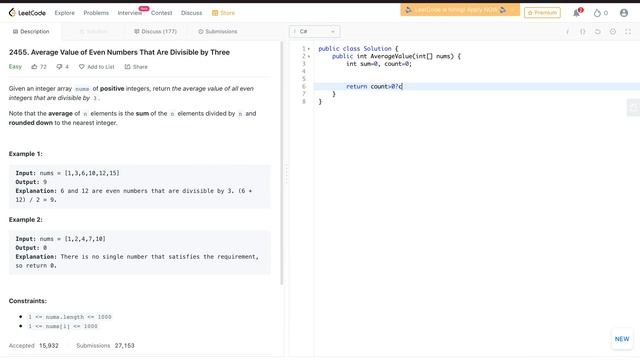640x360 pixels.
Task: Open the Explore menu item
Action: click(64, 13)
